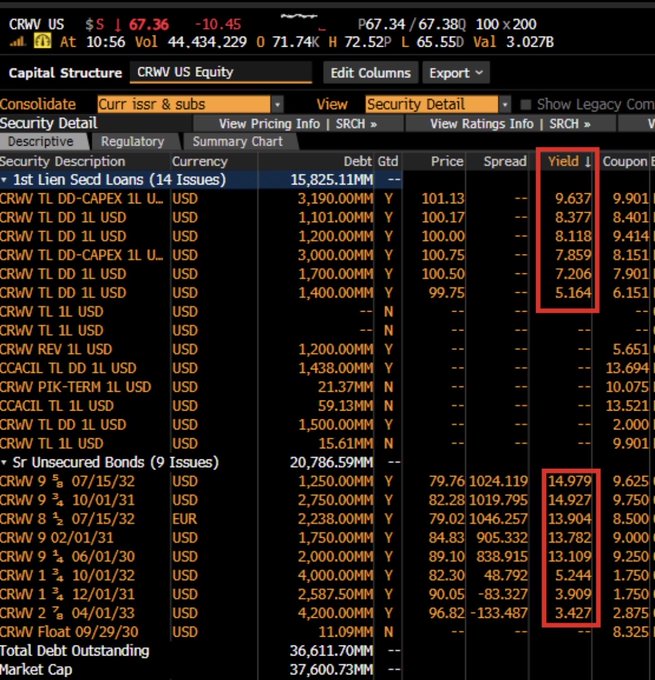Switch to the Regulatory tab
655x680 pixels.
click(x=133, y=141)
